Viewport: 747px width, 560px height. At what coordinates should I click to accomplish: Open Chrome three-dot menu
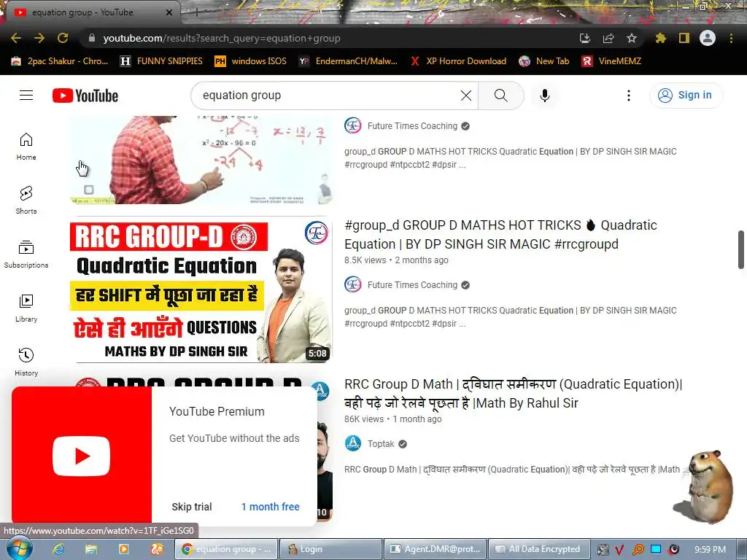click(731, 38)
